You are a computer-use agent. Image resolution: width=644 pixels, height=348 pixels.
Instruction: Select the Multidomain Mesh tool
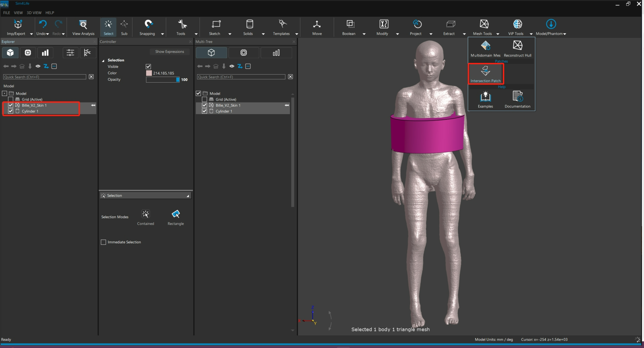point(485,48)
